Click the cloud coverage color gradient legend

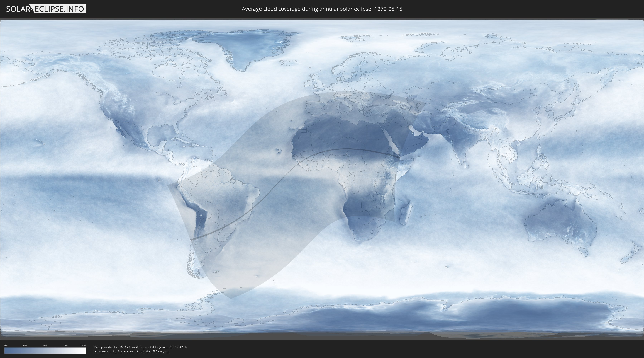(x=45, y=350)
